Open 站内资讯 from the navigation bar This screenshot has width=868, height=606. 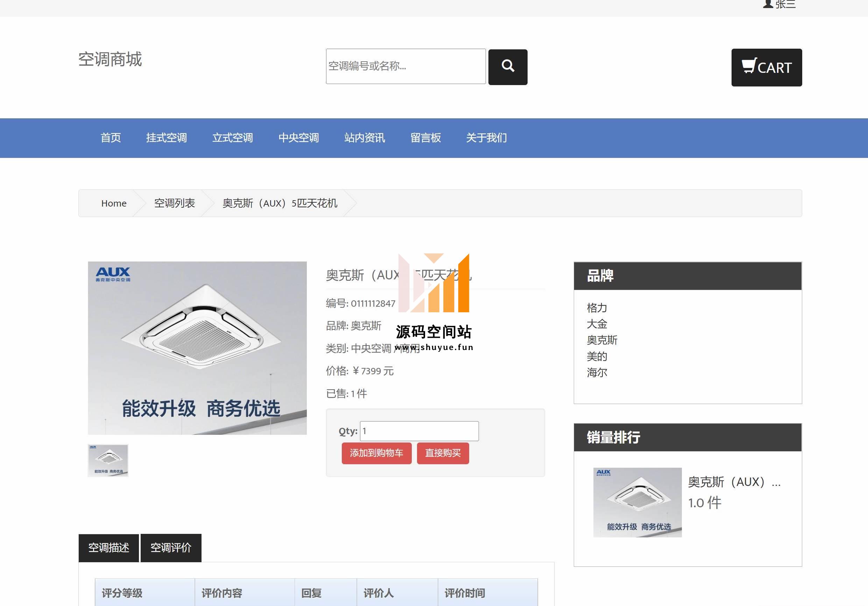[365, 138]
